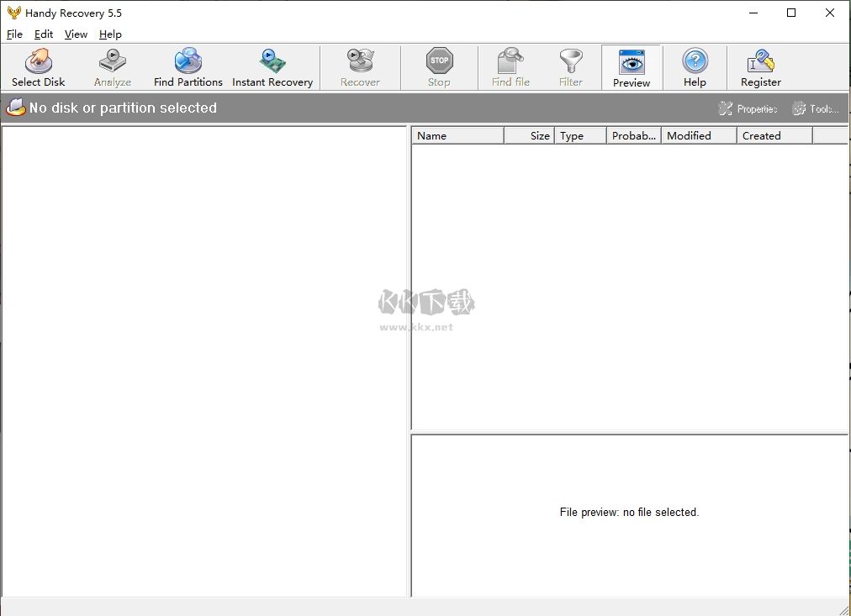Screen dimensions: 851x616
Task: Toggle the Preview pane eye button
Action: (x=632, y=68)
